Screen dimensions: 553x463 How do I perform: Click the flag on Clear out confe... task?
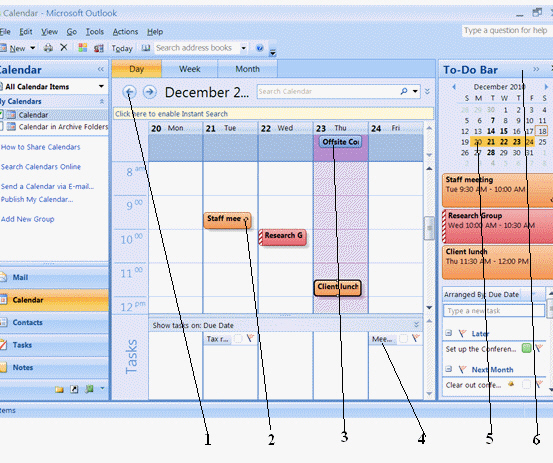539,384
